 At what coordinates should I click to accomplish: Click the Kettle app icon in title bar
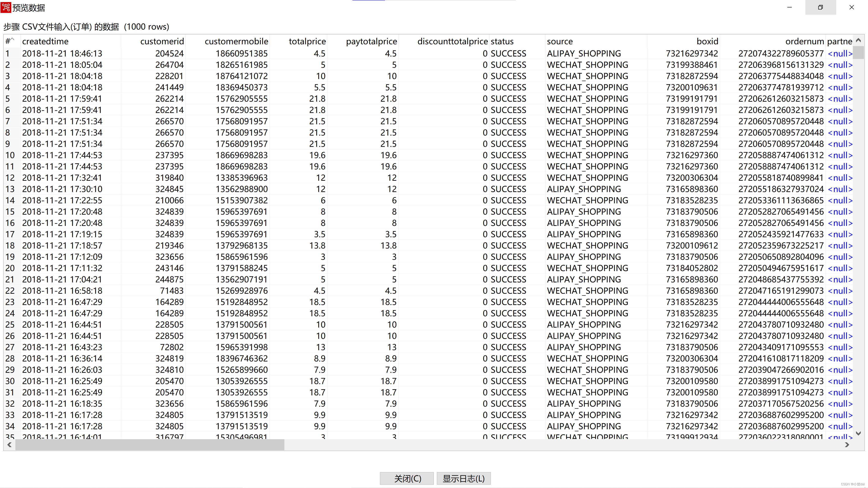(x=6, y=7)
